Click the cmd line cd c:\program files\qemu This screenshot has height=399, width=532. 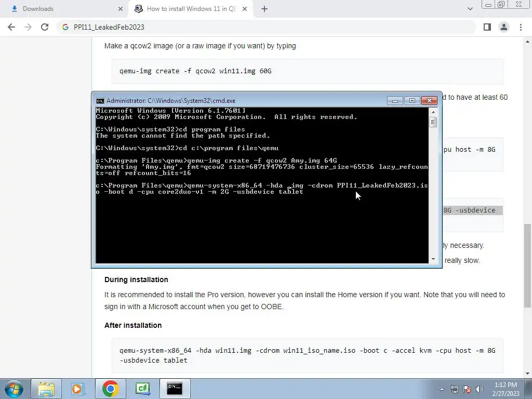[x=187, y=148]
